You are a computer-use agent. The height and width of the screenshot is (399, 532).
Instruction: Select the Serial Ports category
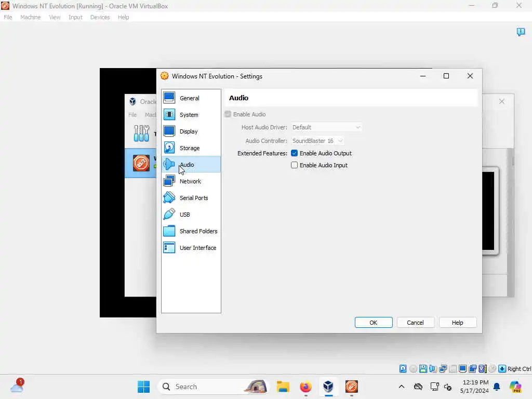(191, 198)
